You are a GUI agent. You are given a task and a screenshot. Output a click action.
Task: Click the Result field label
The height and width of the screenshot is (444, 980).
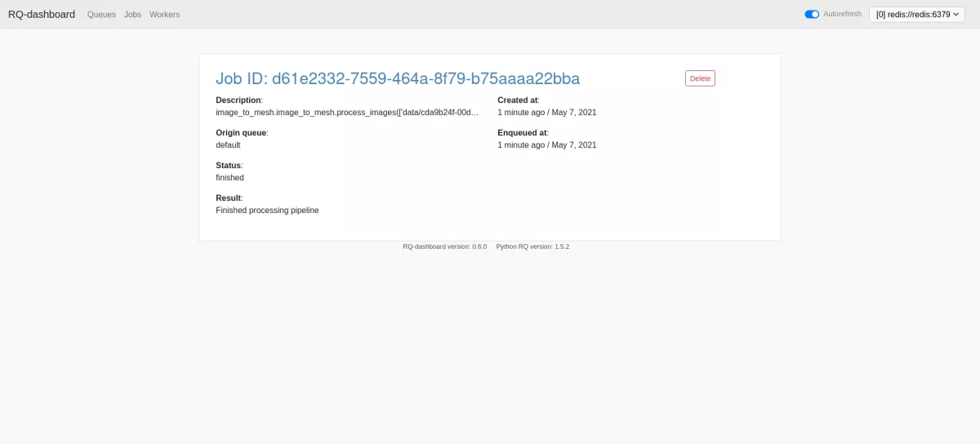pyautogui.click(x=229, y=198)
